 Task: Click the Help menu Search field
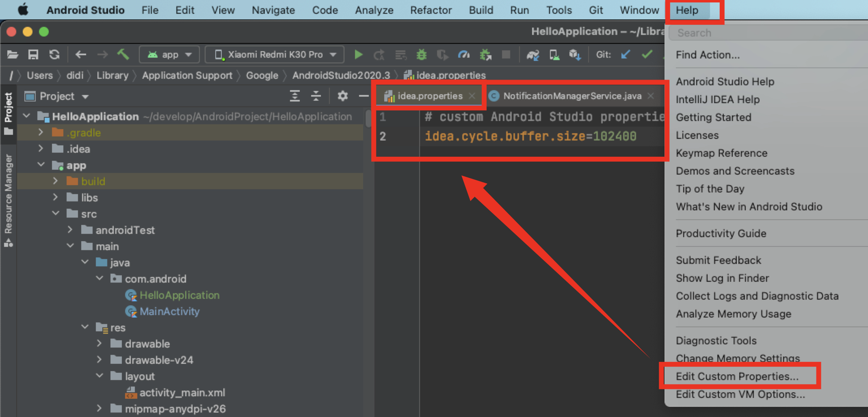pyautogui.click(x=768, y=33)
